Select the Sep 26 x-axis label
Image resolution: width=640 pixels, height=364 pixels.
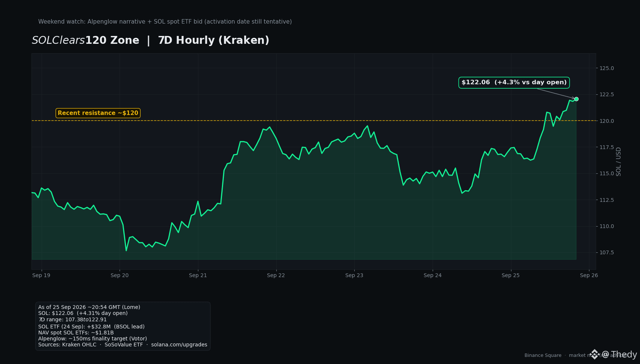(589, 275)
